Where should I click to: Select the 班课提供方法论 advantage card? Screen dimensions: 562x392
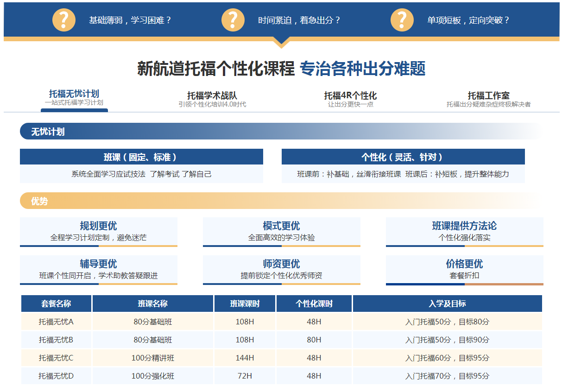tap(465, 232)
